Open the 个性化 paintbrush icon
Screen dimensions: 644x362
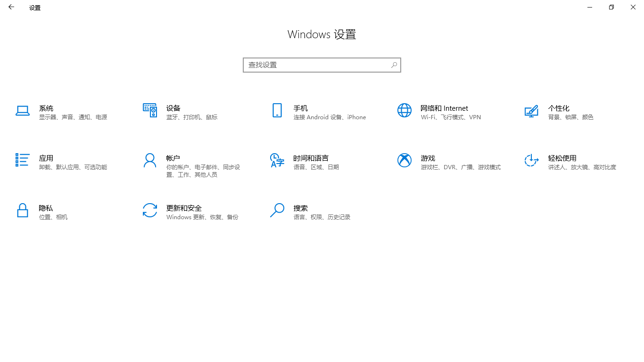(x=531, y=111)
